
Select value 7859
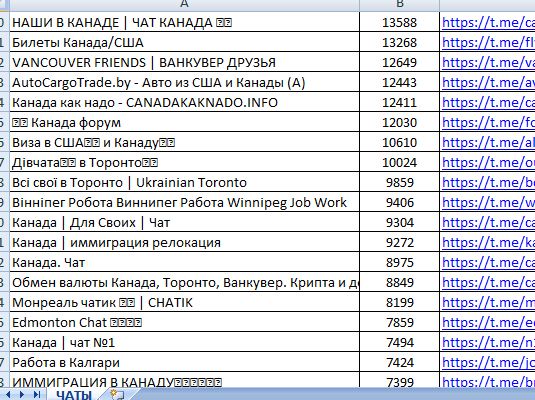(x=400, y=322)
